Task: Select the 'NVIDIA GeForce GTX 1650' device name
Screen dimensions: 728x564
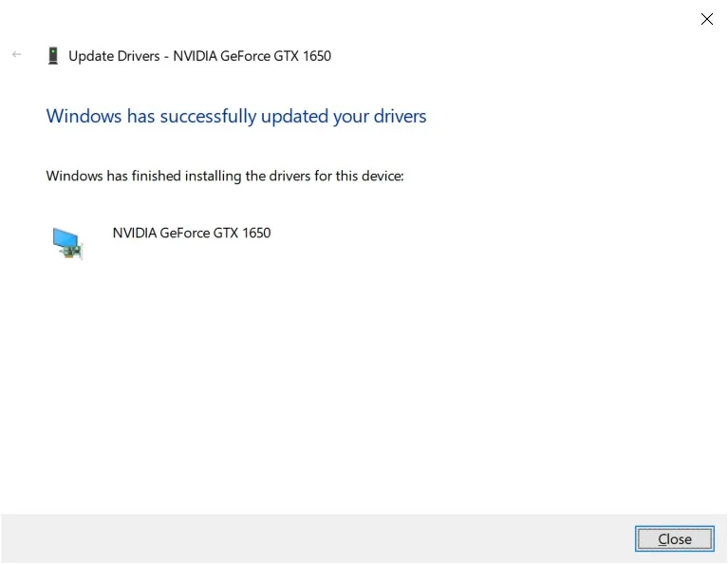Action: pos(192,233)
